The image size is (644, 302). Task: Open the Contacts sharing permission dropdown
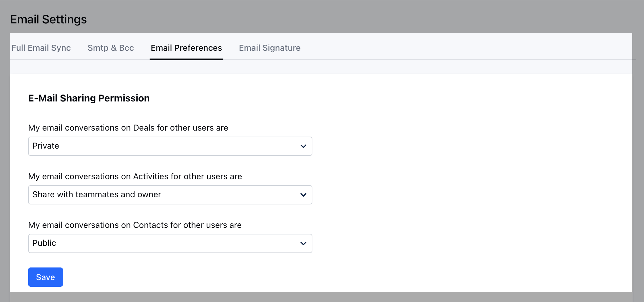click(x=170, y=243)
